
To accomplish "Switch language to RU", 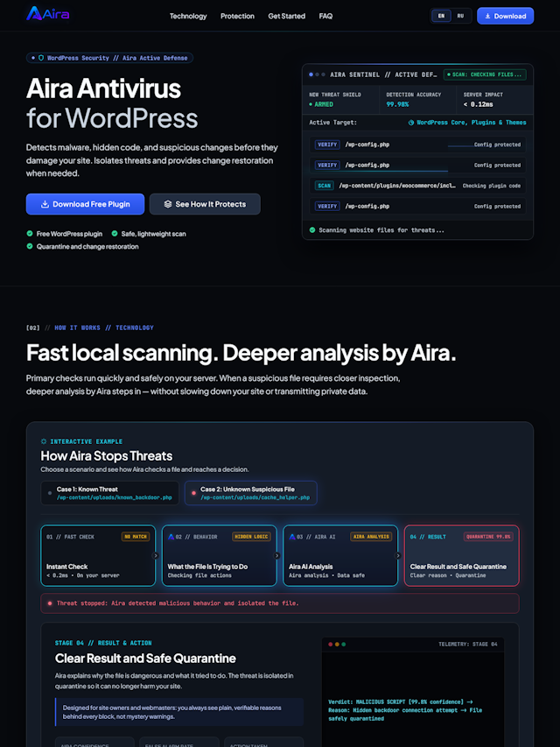I will (x=460, y=16).
